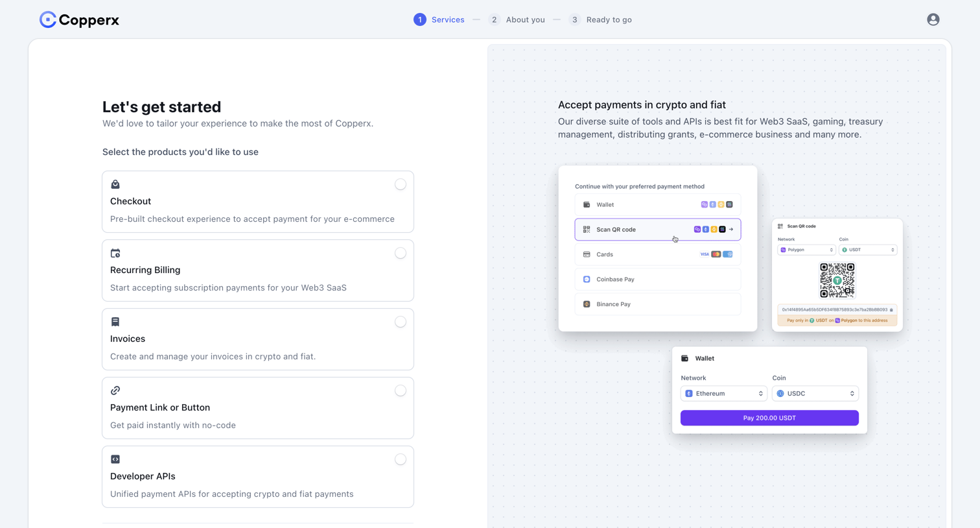Go to the Ready to go step
Viewport: 980px width, 528px height.
click(x=600, y=19)
